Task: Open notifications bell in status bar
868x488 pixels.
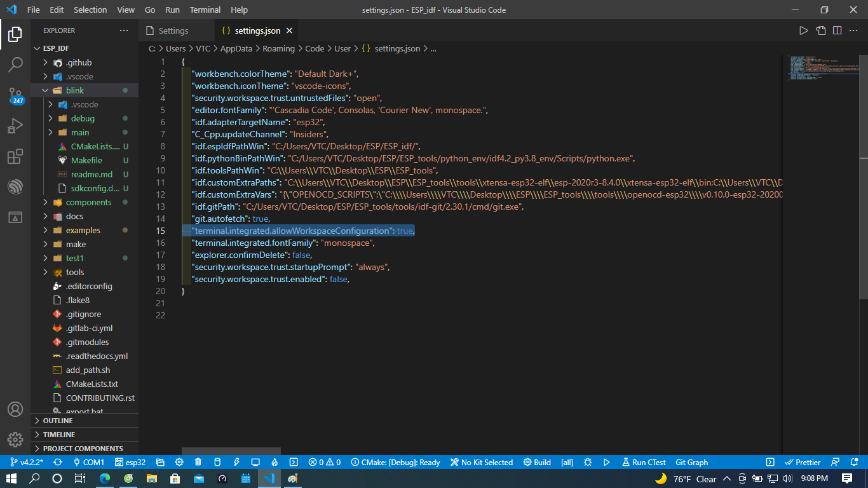Action: point(855,462)
